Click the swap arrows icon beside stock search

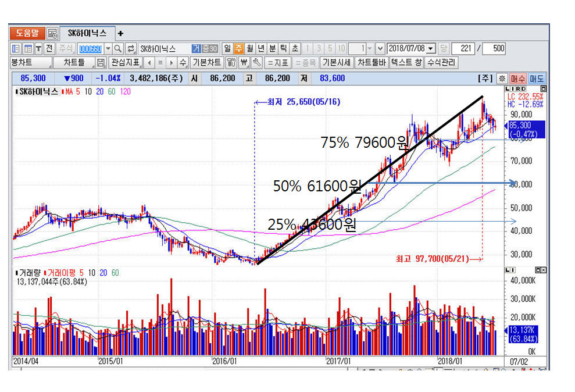pos(130,49)
